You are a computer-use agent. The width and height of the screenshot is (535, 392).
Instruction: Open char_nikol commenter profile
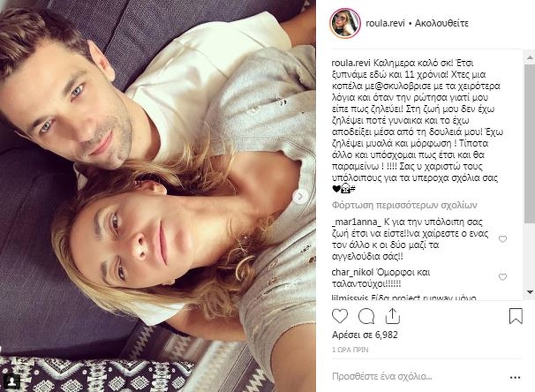[x=353, y=272]
